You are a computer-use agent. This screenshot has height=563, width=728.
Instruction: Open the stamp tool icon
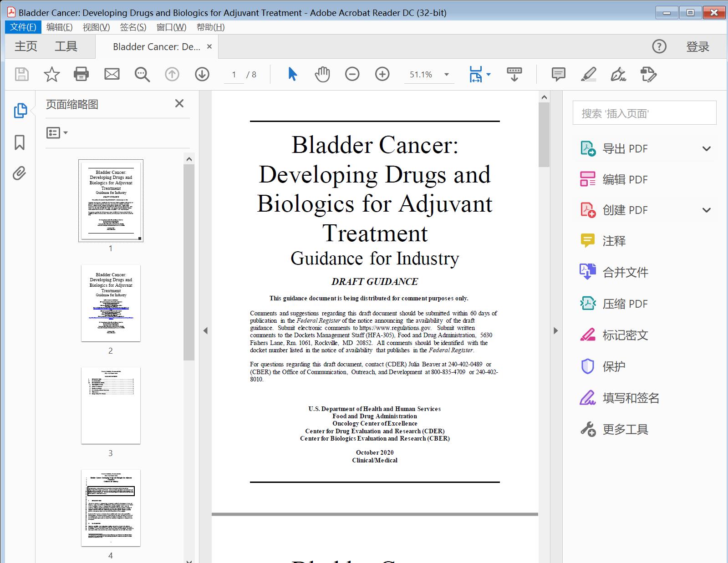click(648, 74)
